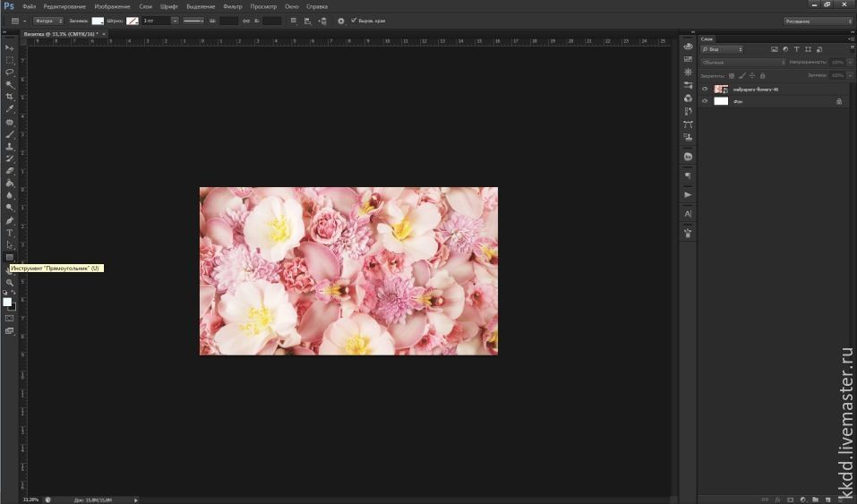Select the Magic Wand tool
The width and height of the screenshot is (857, 504).
click(10, 85)
